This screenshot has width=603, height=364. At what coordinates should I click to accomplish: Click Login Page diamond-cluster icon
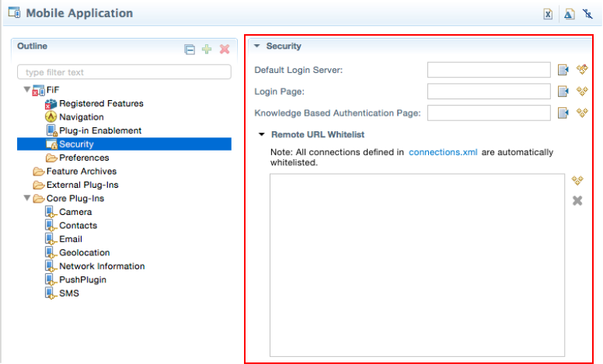point(582,91)
